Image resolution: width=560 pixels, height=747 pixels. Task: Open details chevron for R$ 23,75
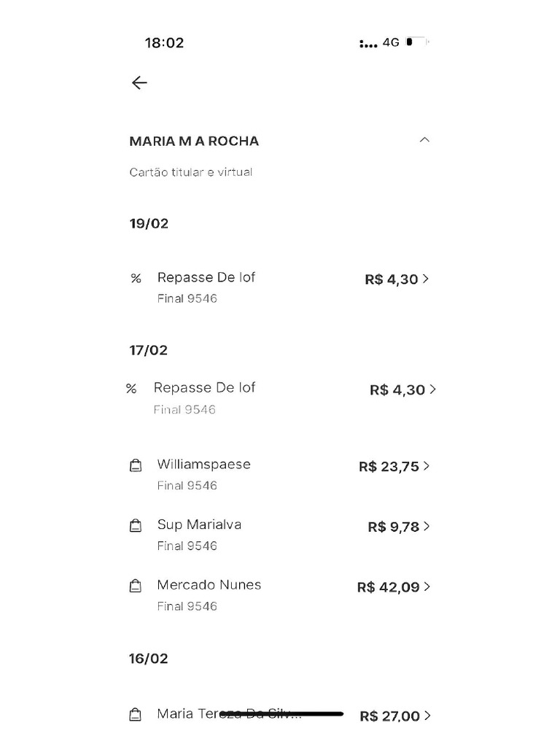(427, 466)
